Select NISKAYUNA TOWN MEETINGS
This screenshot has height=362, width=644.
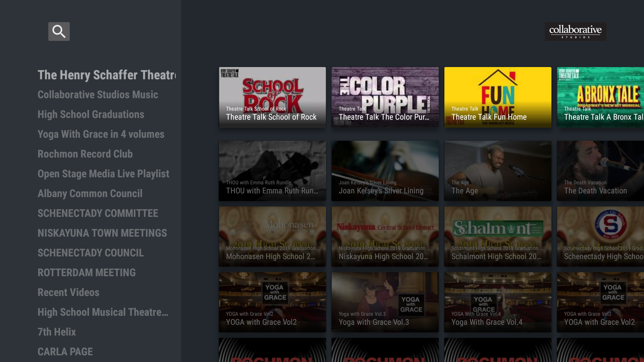pos(102,233)
